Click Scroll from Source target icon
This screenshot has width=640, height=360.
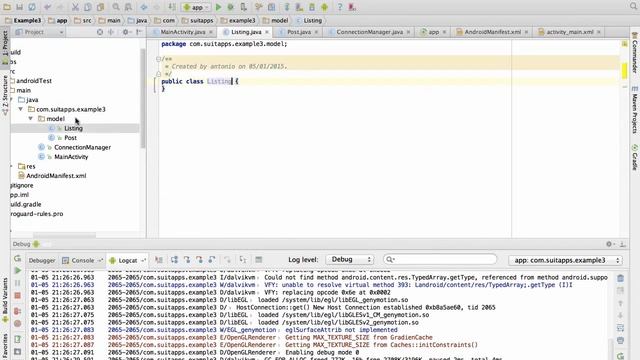pyautogui.click(x=100, y=32)
